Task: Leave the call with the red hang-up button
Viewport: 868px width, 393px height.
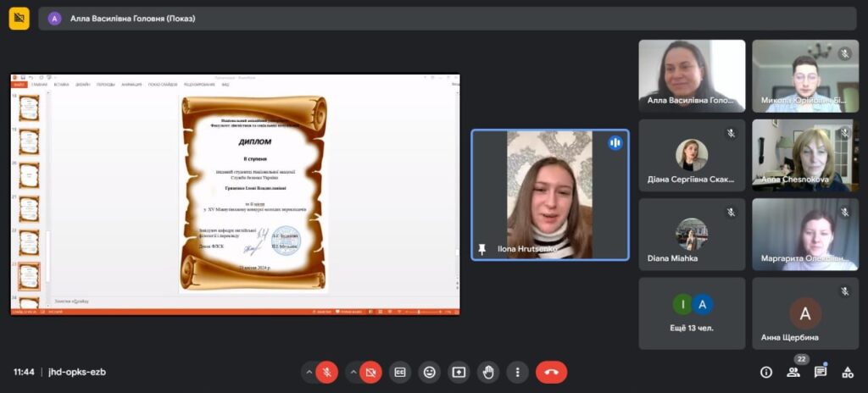Action: [551, 372]
